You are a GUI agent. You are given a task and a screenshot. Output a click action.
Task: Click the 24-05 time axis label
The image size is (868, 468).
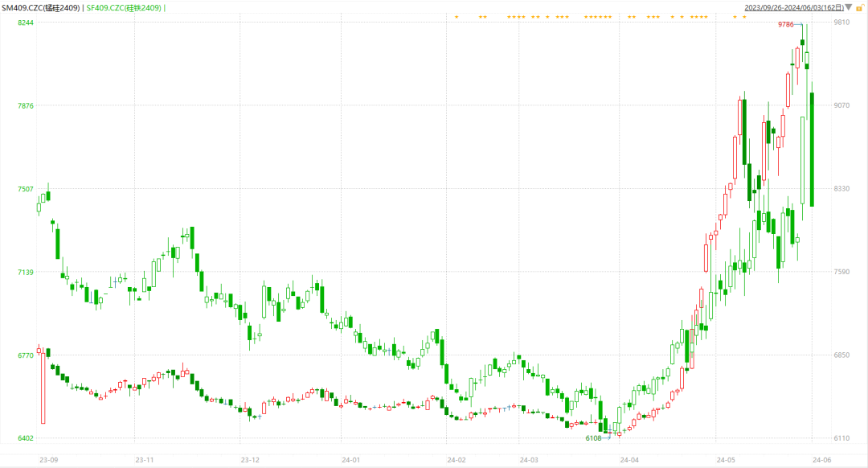(x=726, y=460)
